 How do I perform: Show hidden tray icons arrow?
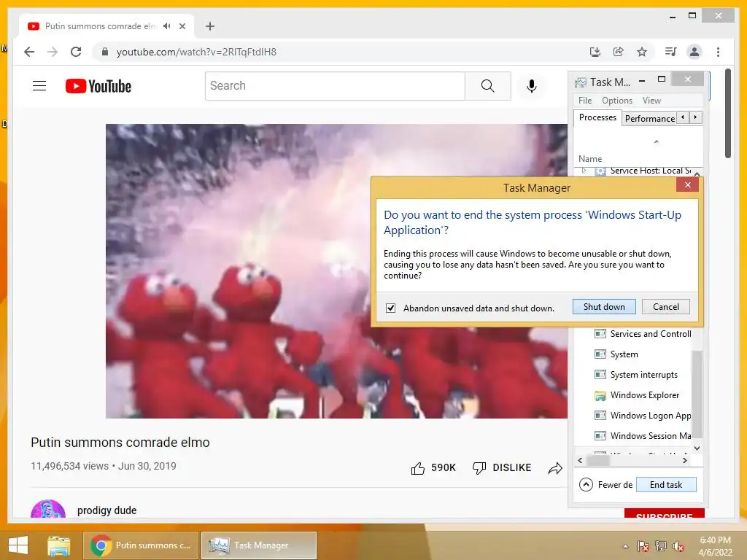click(x=625, y=546)
